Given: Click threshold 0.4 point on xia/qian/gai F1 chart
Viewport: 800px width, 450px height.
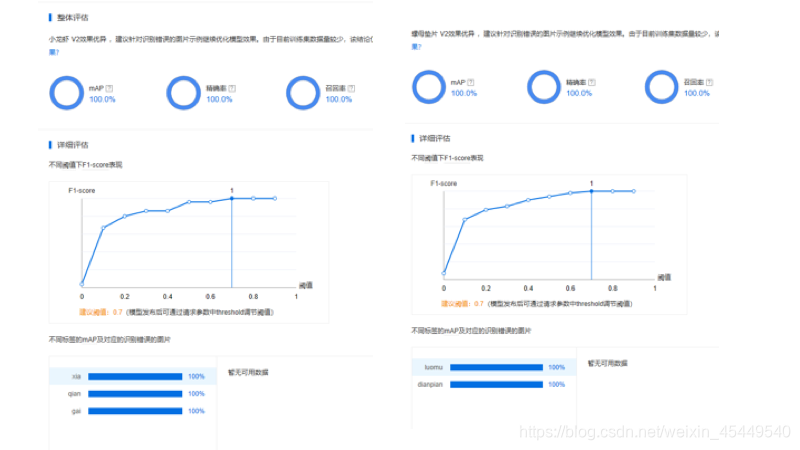Looking at the screenshot, I should pos(167,211).
